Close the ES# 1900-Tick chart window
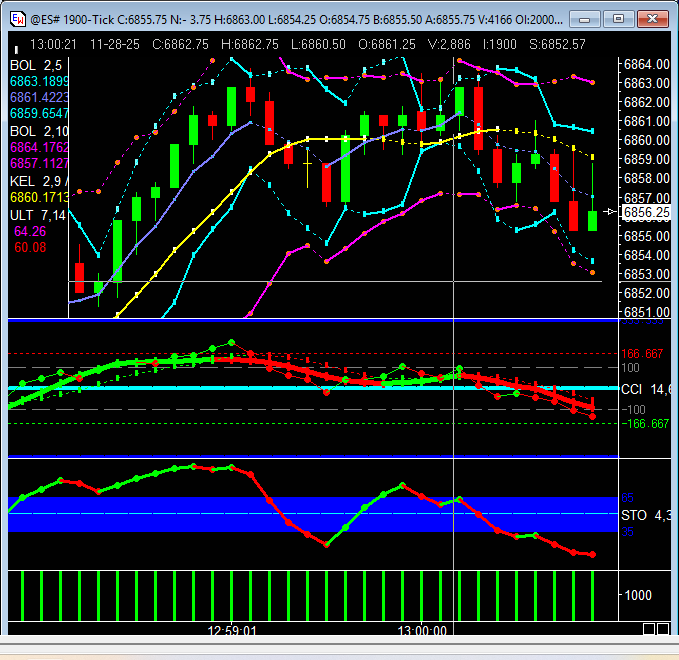Screen dimensions: 679x660 [650, 19]
